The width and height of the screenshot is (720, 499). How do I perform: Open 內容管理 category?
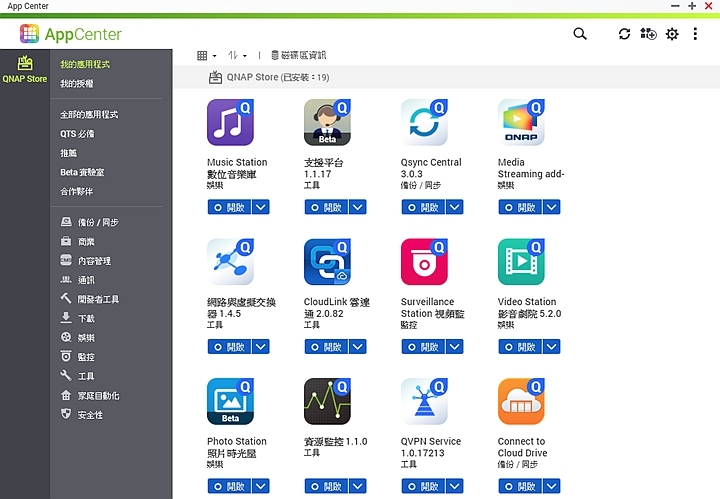[86, 261]
